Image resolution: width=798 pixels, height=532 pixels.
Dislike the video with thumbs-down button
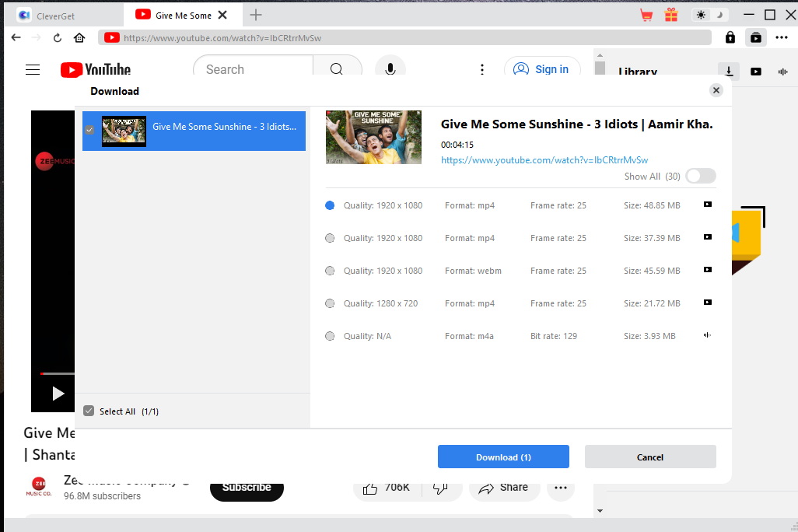click(441, 488)
